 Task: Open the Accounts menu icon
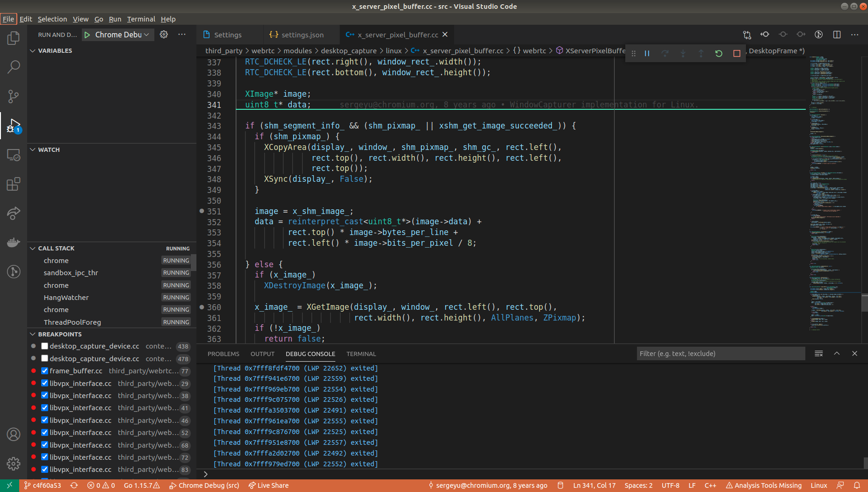14,435
